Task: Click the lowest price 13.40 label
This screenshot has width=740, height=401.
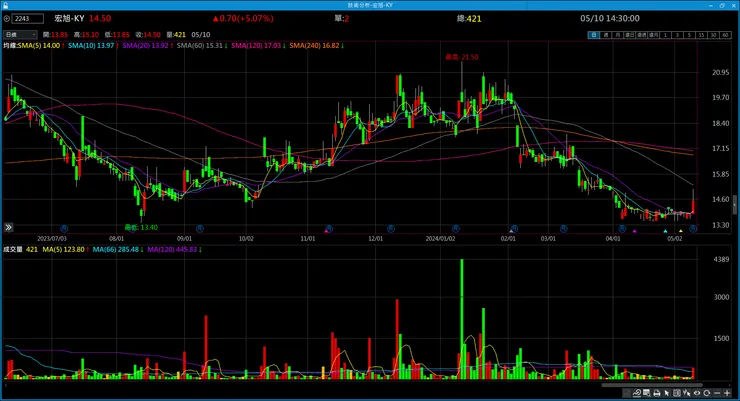Action: pyautogui.click(x=141, y=227)
